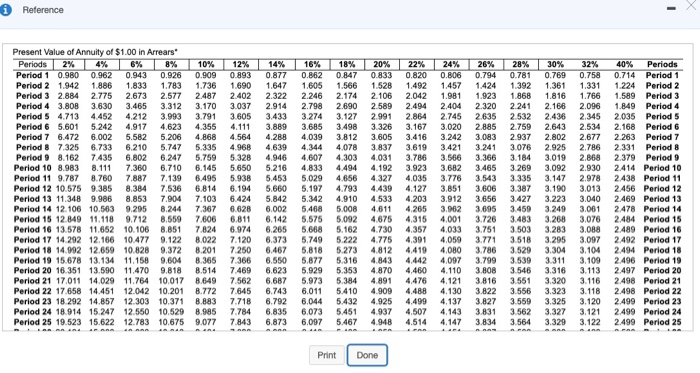Select the 40% column header

[x=625, y=65]
